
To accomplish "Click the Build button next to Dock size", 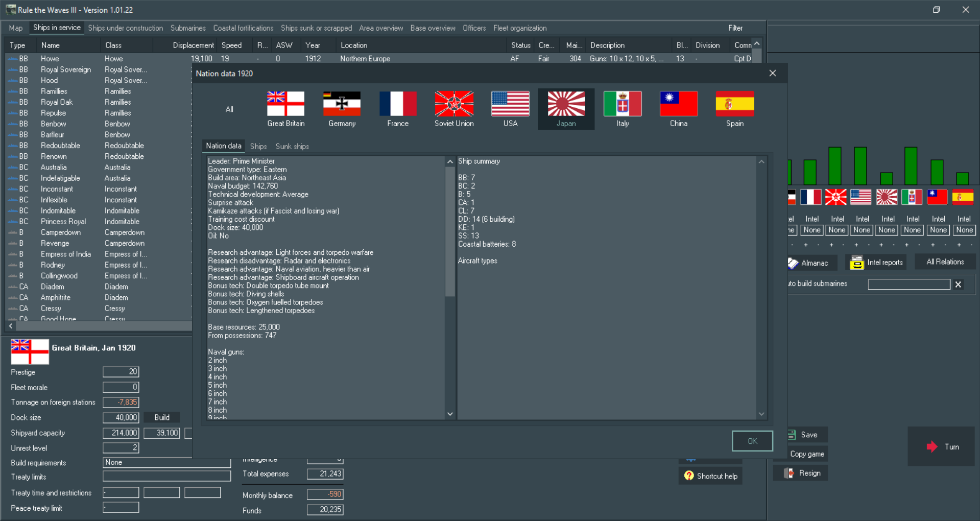I will [x=161, y=417].
